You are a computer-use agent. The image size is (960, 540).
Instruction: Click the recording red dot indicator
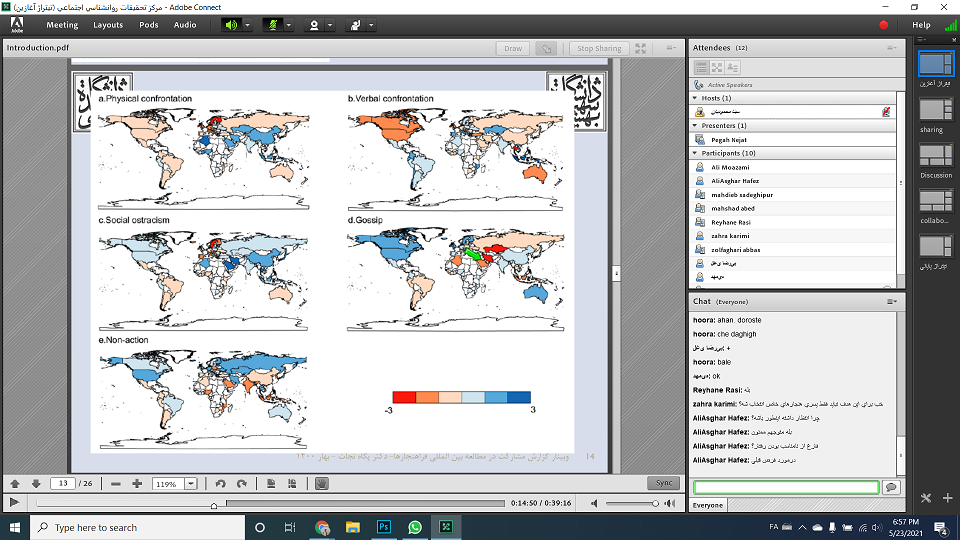click(x=884, y=25)
